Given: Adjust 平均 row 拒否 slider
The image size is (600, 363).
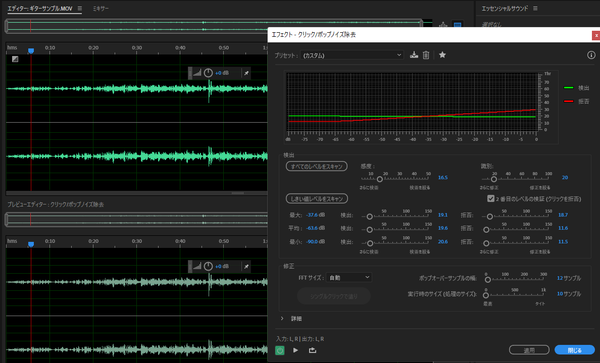Looking at the screenshot, I should (x=486, y=230).
